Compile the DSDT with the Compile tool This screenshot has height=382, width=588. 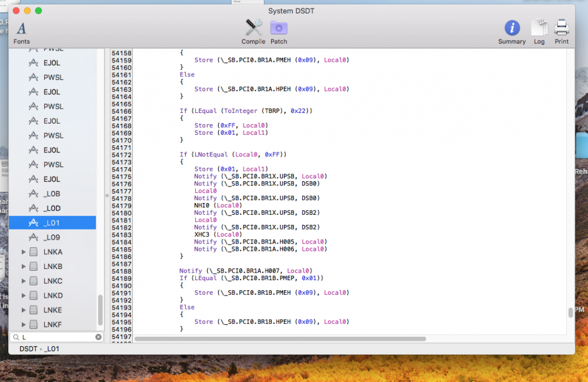253,32
